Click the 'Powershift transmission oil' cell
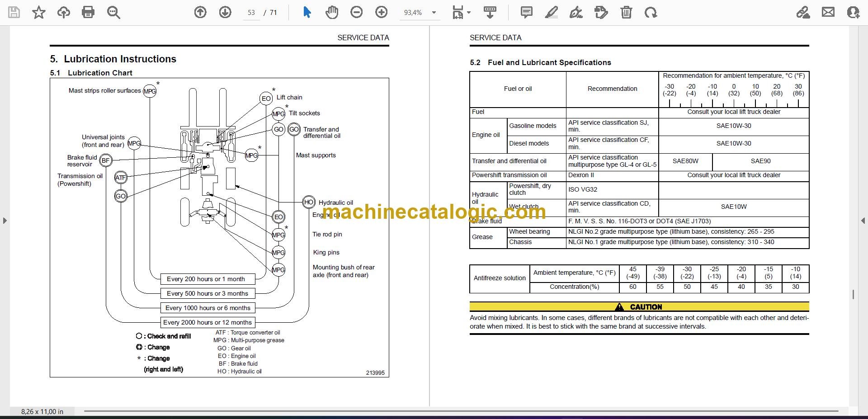Screen dimensions: 868x419 pos(518,175)
